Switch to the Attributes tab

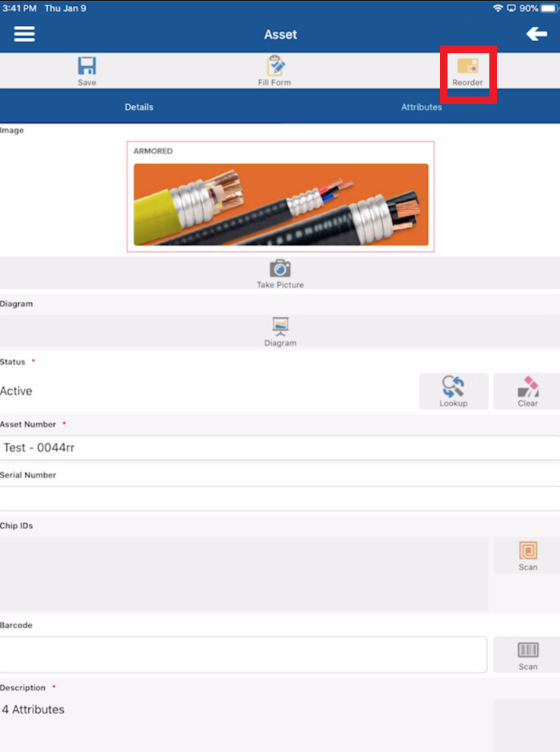coord(422,107)
